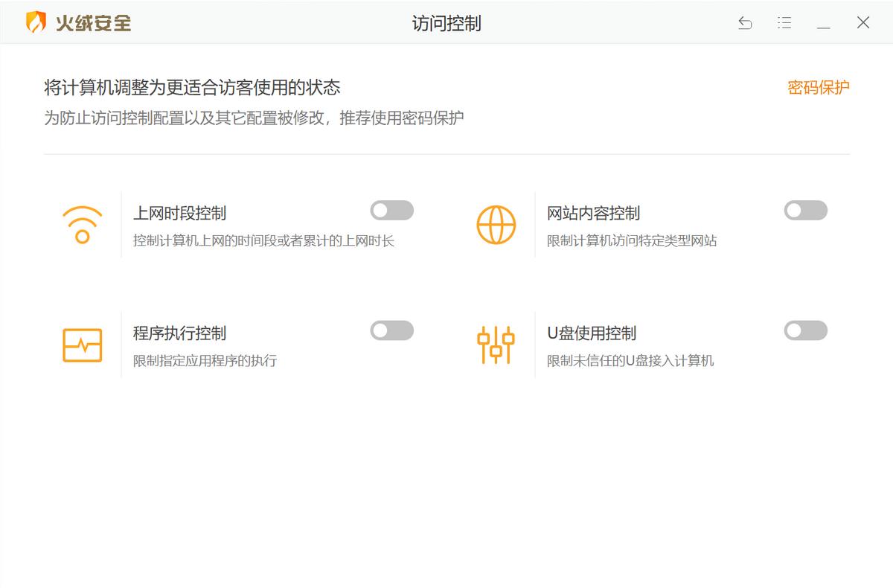Click the program execution control monitor icon
This screenshot has width=893, height=588.
82,344
